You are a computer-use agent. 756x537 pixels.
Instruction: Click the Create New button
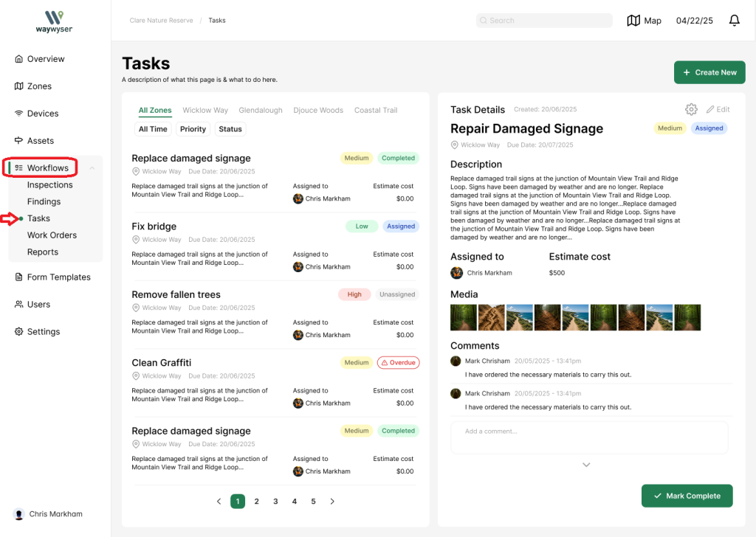click(709, 72)
